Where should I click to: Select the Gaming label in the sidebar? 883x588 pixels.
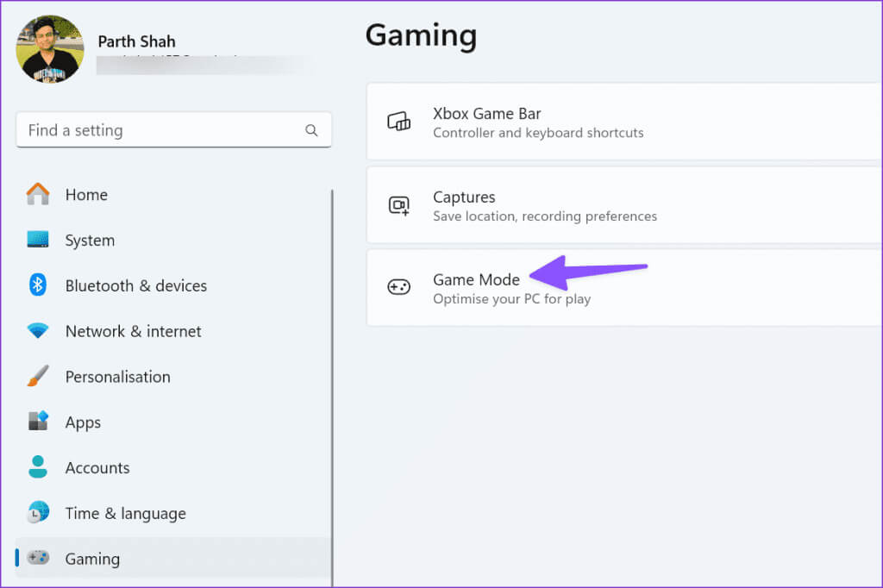click(x=92, y=560)
